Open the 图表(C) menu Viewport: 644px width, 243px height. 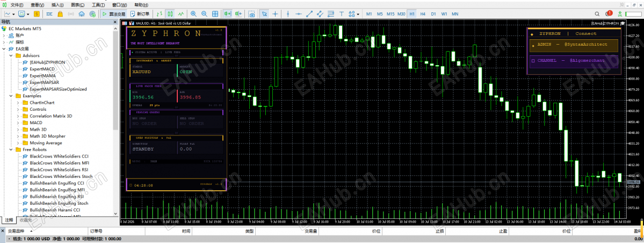click(78, 5)
